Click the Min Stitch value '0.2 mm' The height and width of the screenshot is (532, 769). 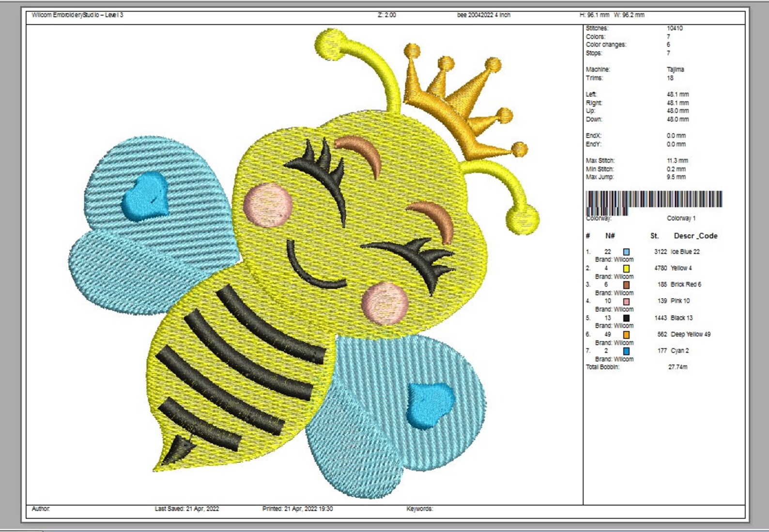coord(676,169)
